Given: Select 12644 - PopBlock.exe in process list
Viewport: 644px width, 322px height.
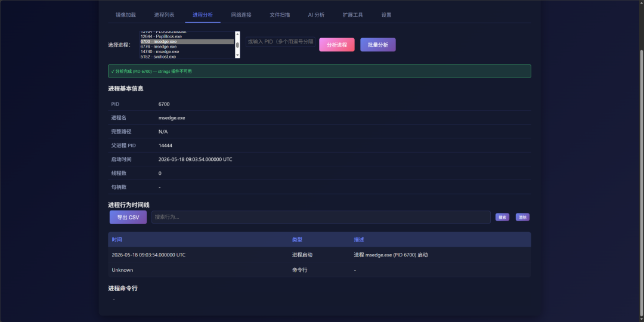Looking at the screenshot, I should pyautogui.click(x=187, y=36).
